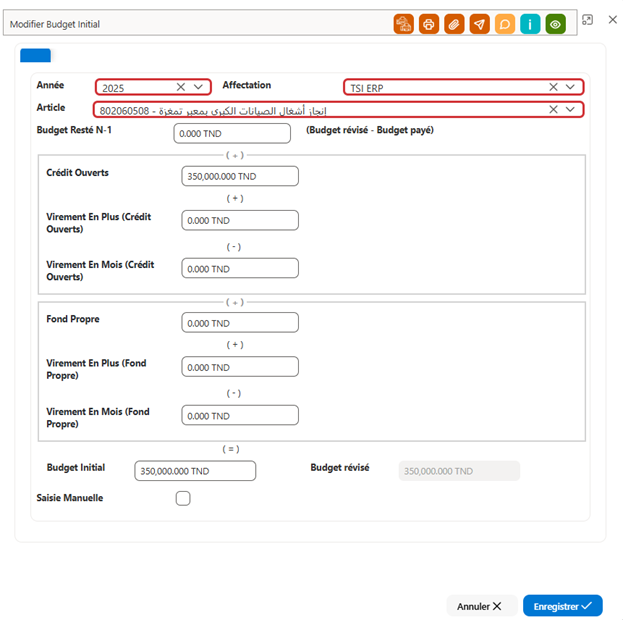Clear the TSI ERP affectation value
Image resolution: width=624 pixels, height=621 pixels.
[x=553, y=87]
